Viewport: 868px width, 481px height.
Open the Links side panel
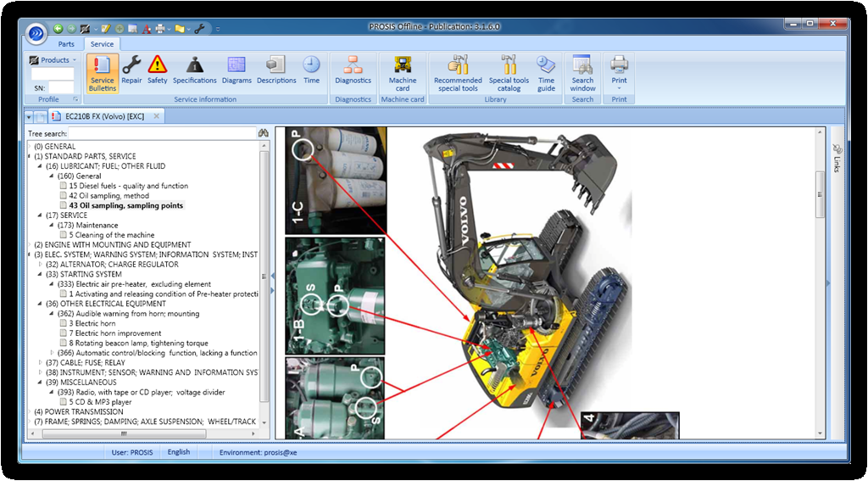click(837, 159)
